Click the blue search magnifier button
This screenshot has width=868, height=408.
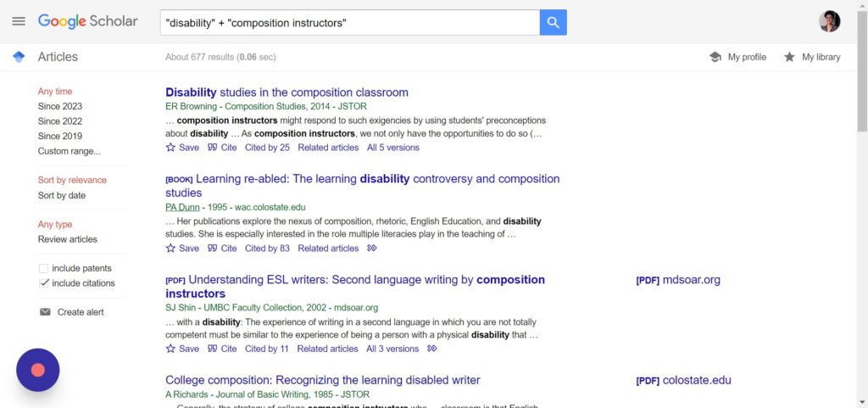tap(553, 22)
